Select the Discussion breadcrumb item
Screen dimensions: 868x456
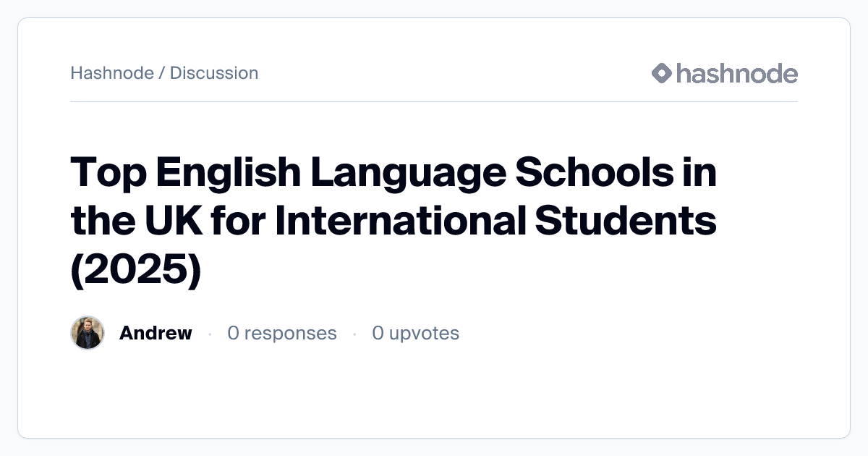[x=214, y=73]
